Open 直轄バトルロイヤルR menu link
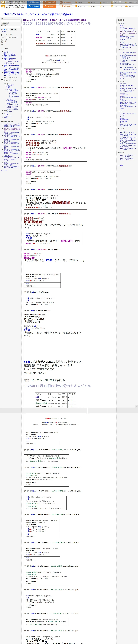 tap(10, 54)
